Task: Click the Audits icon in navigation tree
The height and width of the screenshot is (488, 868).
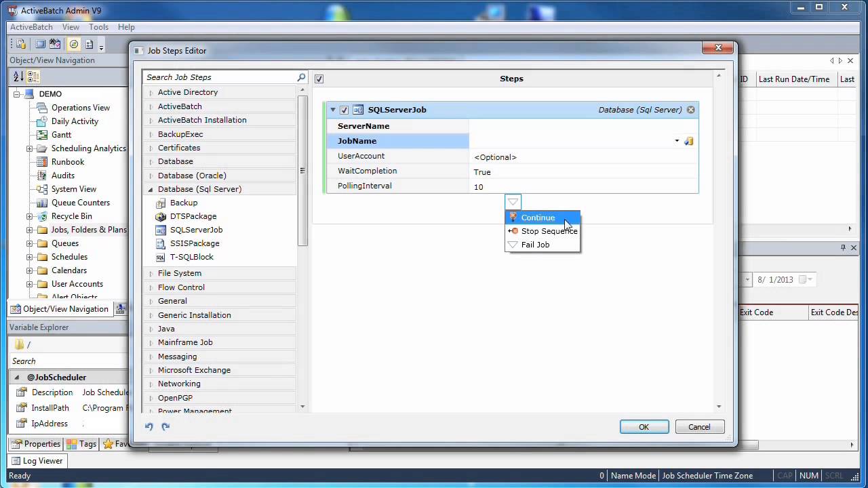Action: [42, 176]
